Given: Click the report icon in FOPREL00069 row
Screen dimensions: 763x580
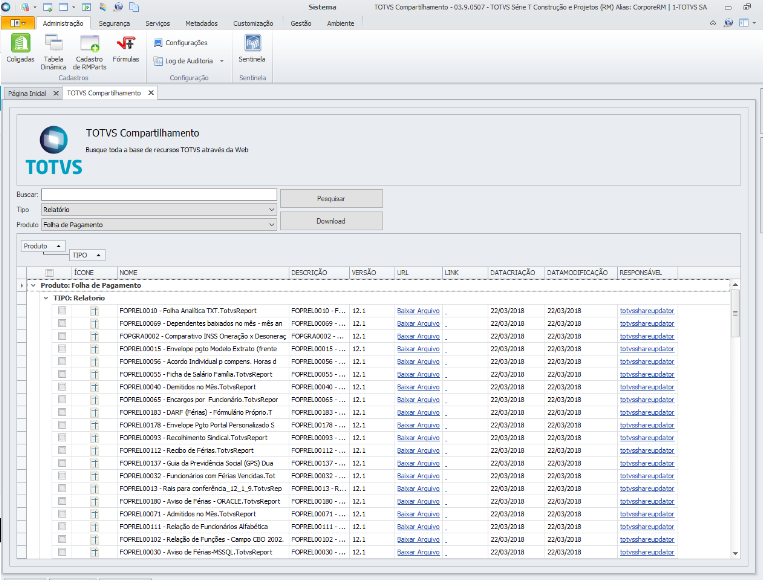Looking at the screenshot, I should point(95,323).
